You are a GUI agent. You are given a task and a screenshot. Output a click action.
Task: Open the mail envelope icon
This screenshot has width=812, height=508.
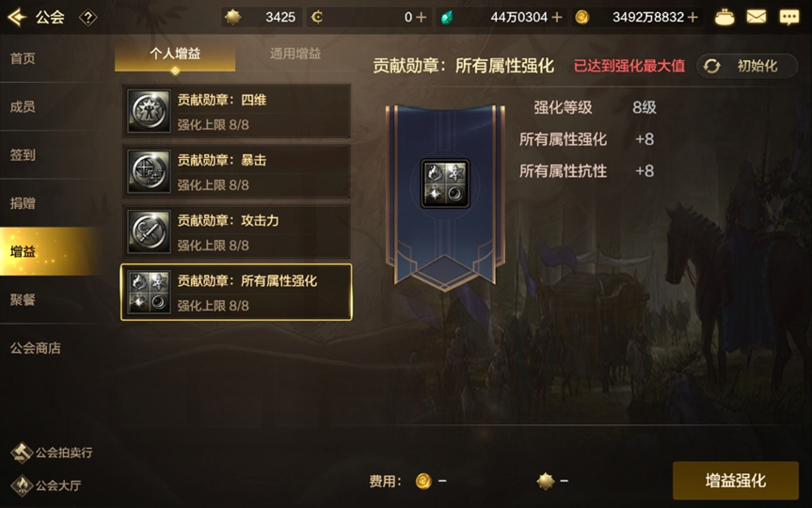[756, 17]
